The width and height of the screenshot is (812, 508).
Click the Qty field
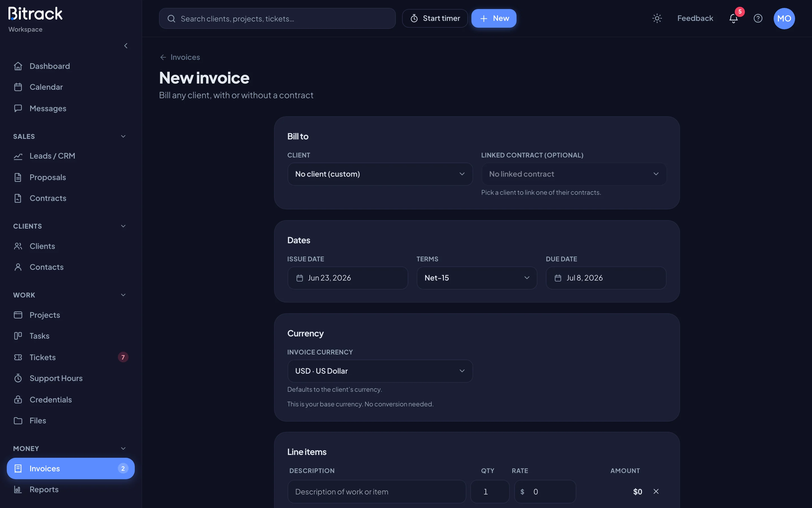click(x=490, y=492)
